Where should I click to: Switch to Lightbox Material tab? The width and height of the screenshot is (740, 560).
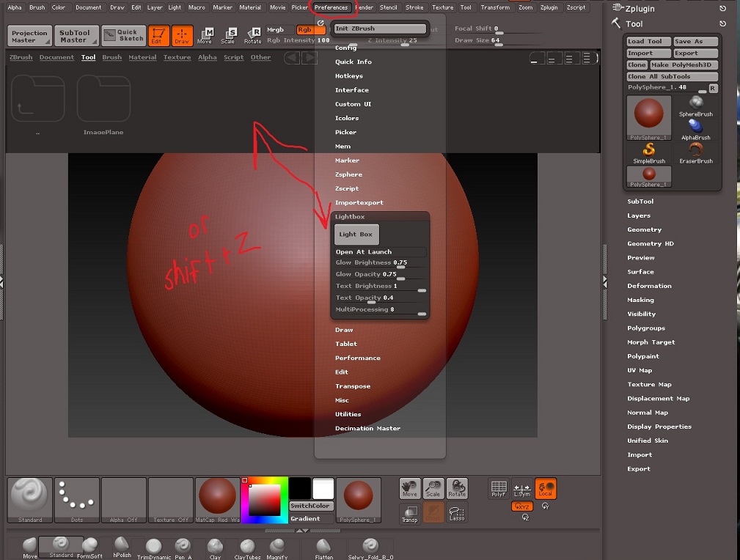tap(142, 57)
